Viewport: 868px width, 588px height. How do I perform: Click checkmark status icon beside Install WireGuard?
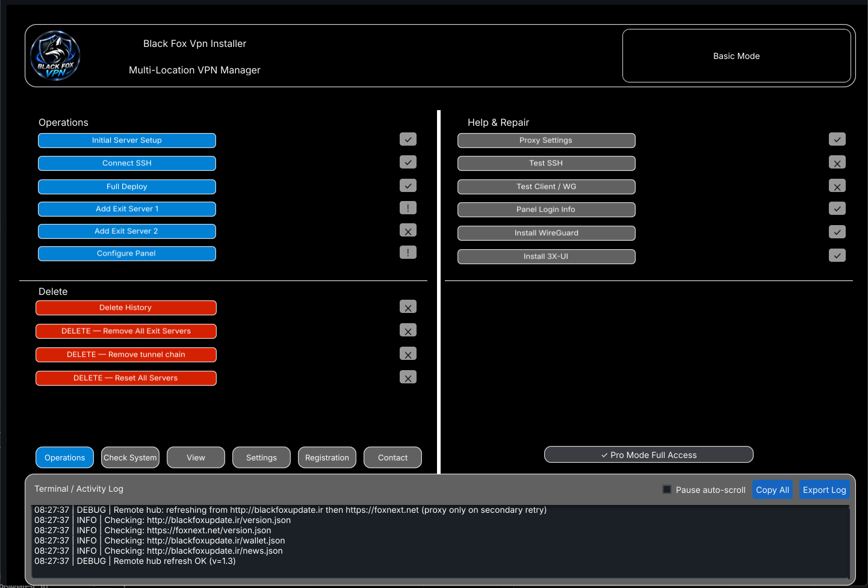pyautogui.click(x=837, y=232)
